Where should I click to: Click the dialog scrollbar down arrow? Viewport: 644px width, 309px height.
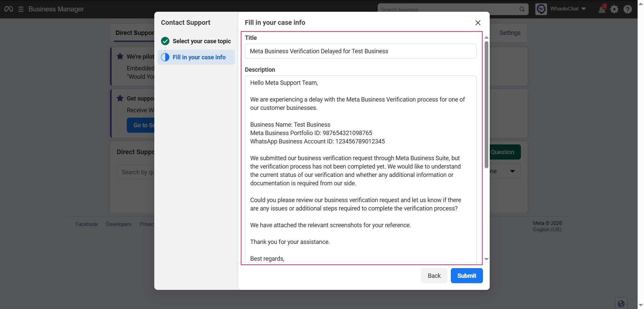click(486, 259)
